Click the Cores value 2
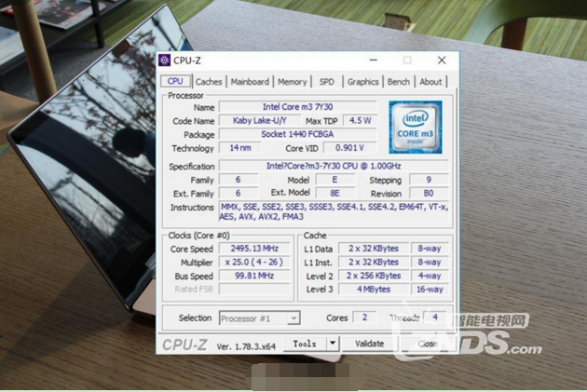Image resolution: width=587 pixels, height=392 pixels. coord(364,318)
